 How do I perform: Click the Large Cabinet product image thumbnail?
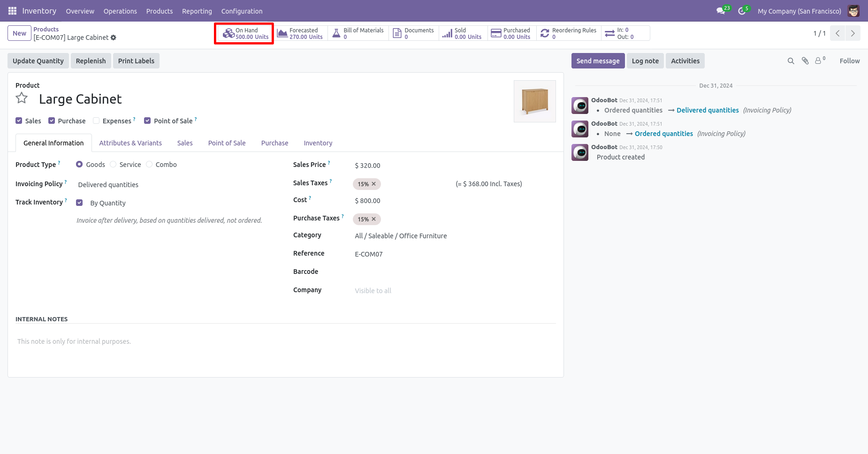pyautogui.click(x=535, y=101)
